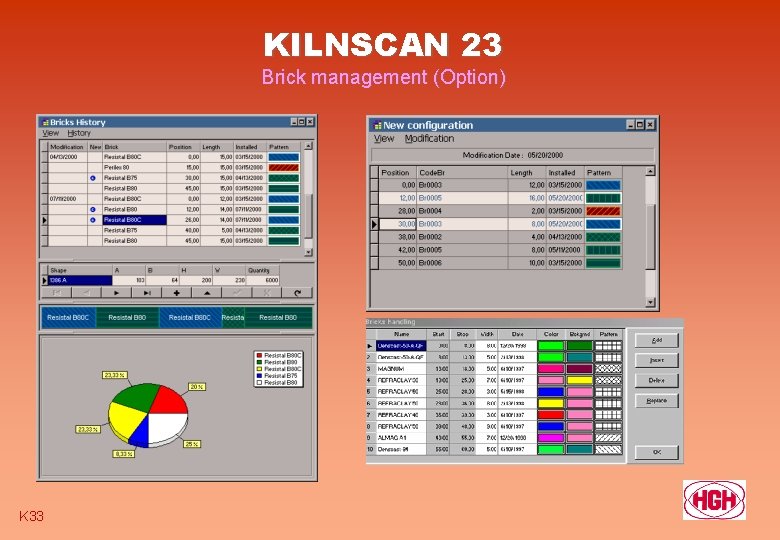
Task: Click the yellow Bckgrnd swatch in row 4
Action: point(580,380)
